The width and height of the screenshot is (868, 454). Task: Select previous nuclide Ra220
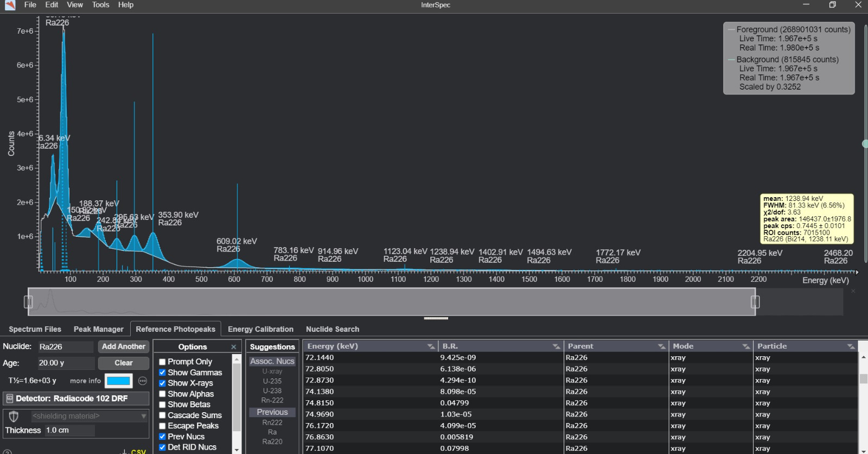[x=272, y=442]
